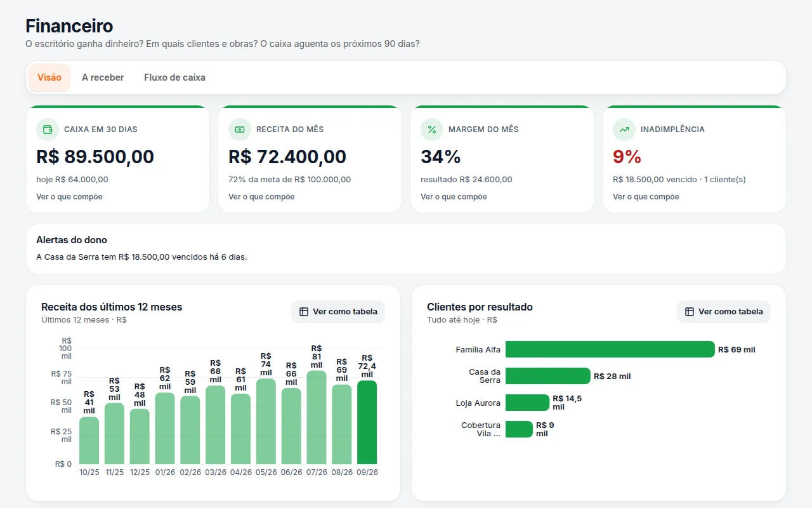Viewport: 812px width, 508px height.
Task: Click the "hoje R$ 64.000,00" text
Action: [x=72, y=180]
